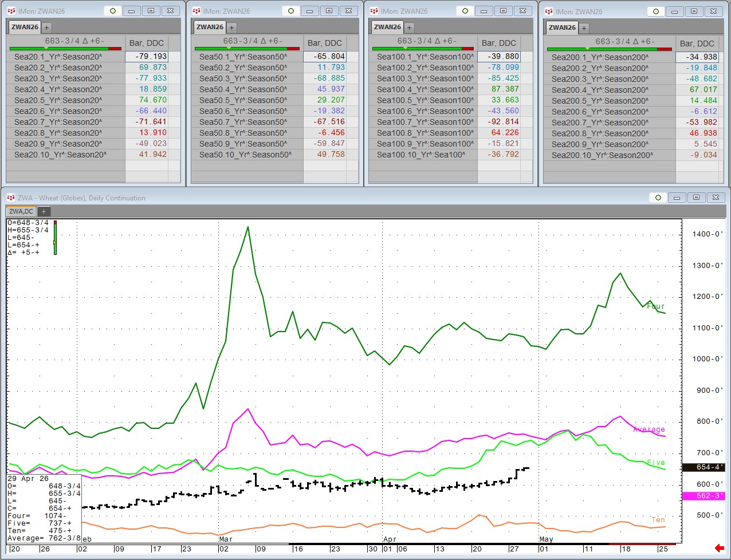Toggle the green circle indicator in the Wheat chart window
The height and width of the screenshot is (560, 731).
[658, 198]
